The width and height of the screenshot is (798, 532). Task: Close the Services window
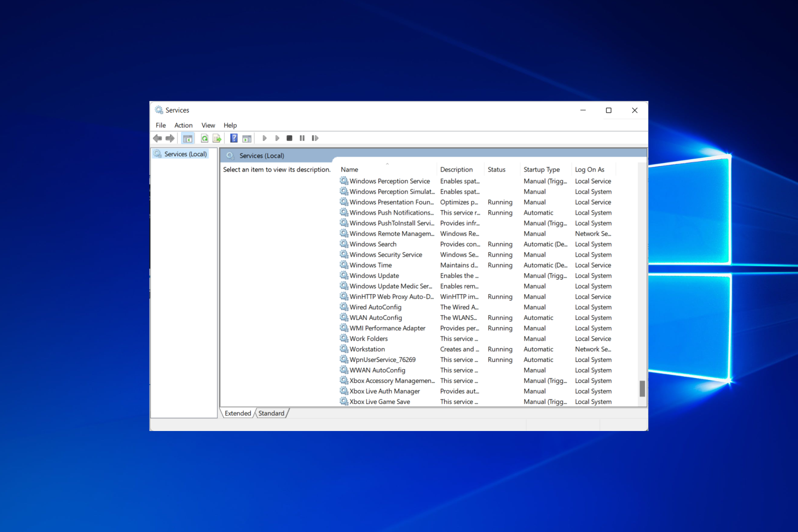[x=635, y=110]
